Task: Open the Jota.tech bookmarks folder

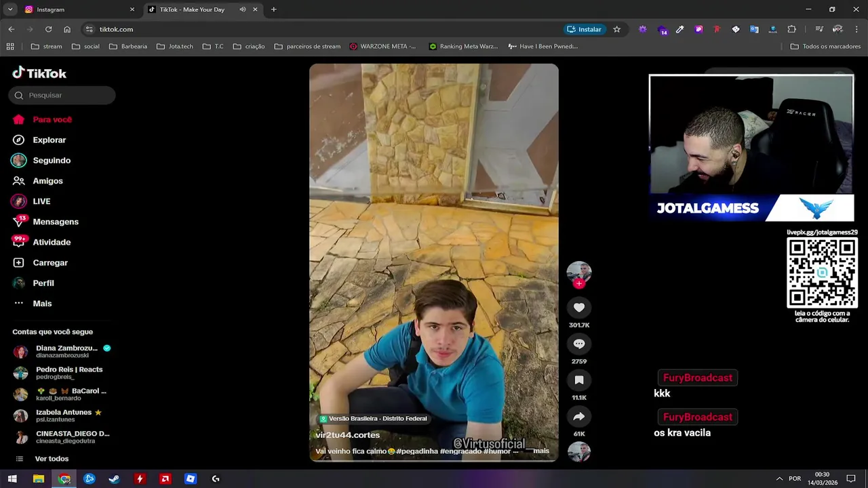Action: [174, 46]
